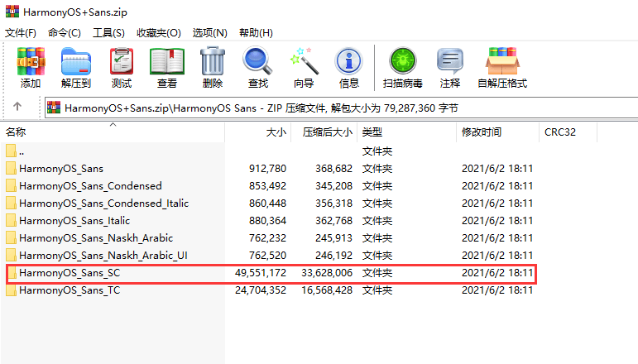Image resolution: width=638 pixels, height=364 pixels.
Task: Sort by the 类型 column header
Action: 407,132
